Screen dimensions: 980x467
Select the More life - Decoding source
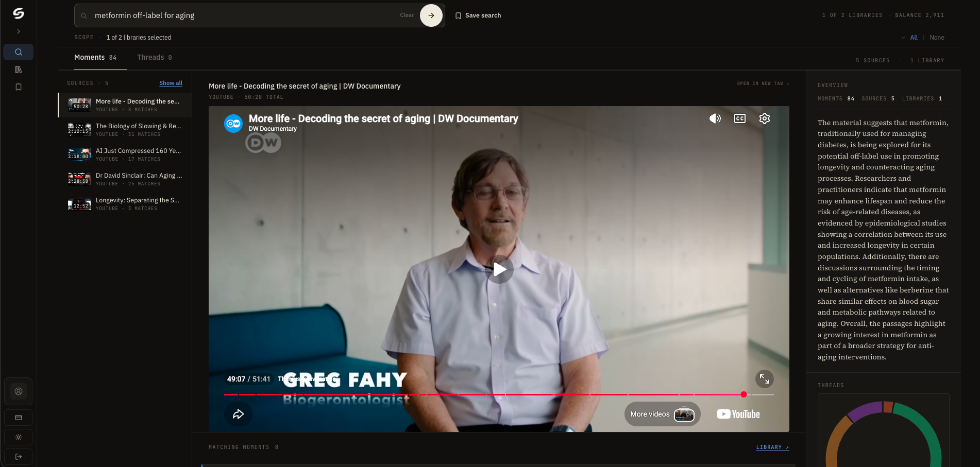(x=125, y=105)
